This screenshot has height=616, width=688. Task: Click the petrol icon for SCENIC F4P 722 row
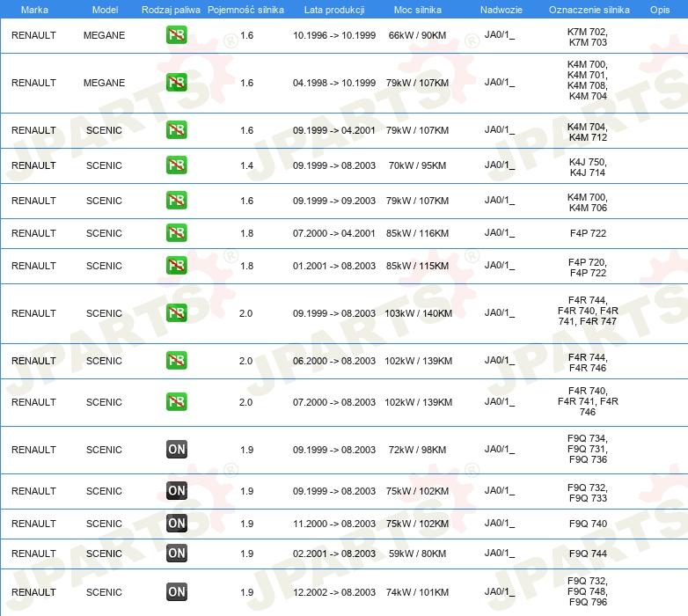coord(176,233)
